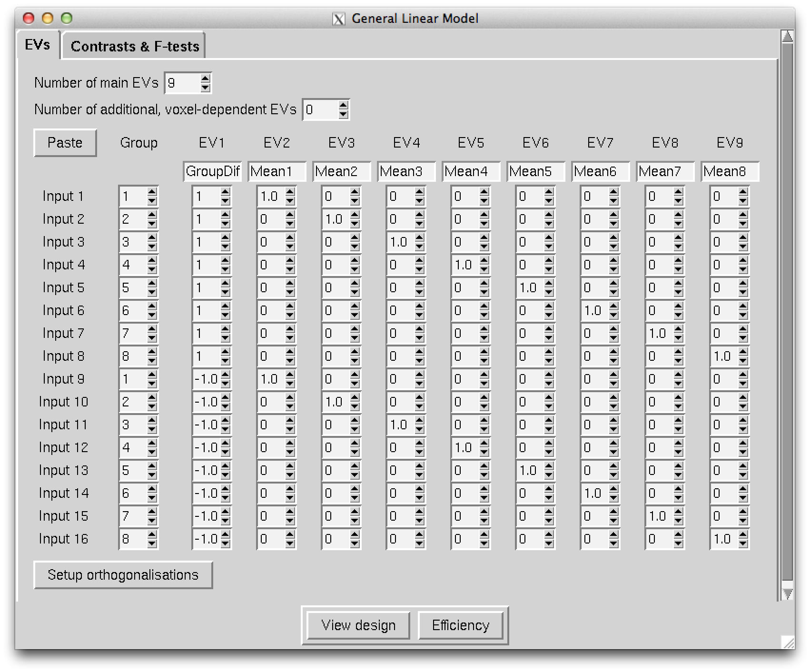Increment EV2 value for Input 1
Screen dimensions: 810x672
(x=290, y=192)
